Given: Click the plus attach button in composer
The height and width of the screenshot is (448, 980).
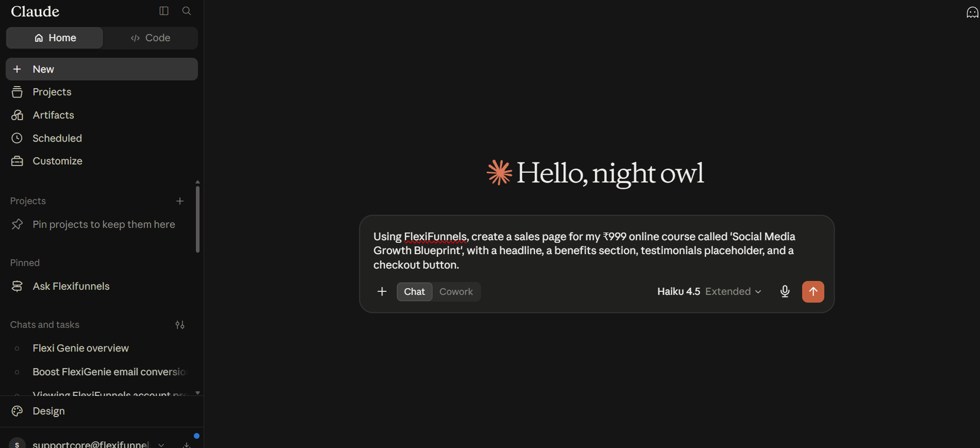Looking at the screenshot, I should pos(382,292).
